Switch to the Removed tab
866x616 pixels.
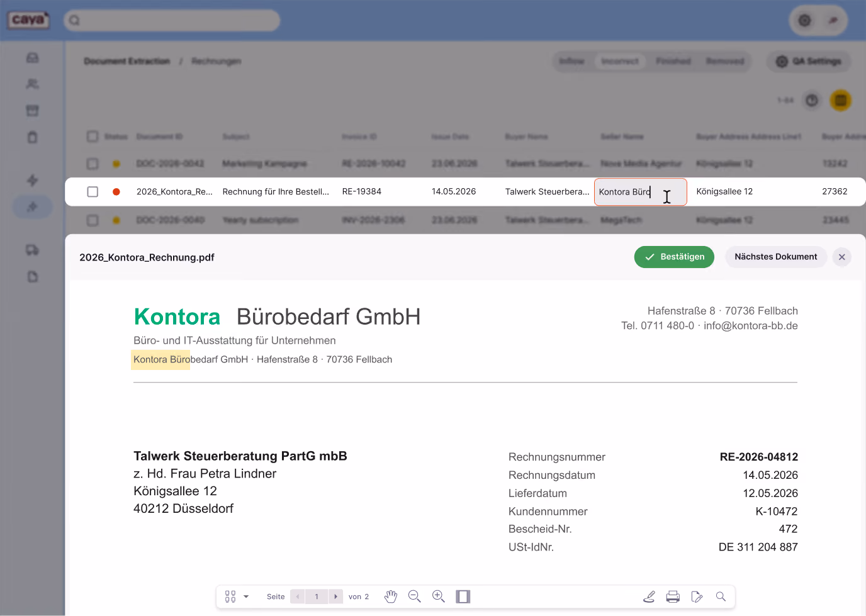click(725, 61)
